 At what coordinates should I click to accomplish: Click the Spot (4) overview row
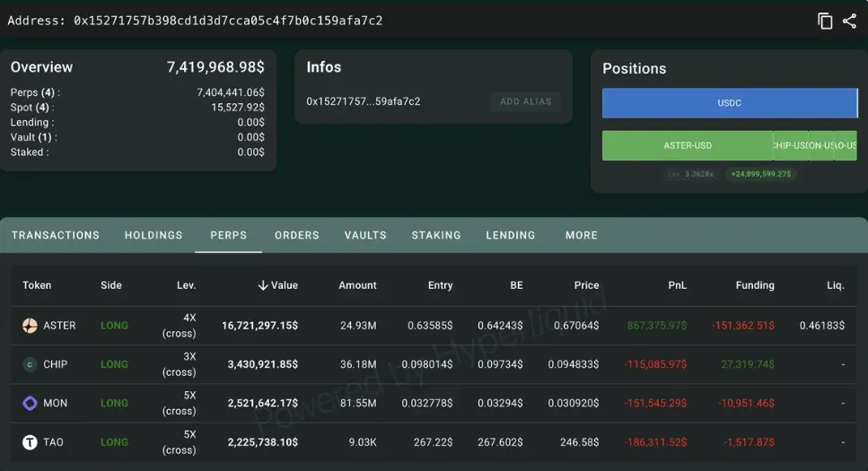[137, 108]
